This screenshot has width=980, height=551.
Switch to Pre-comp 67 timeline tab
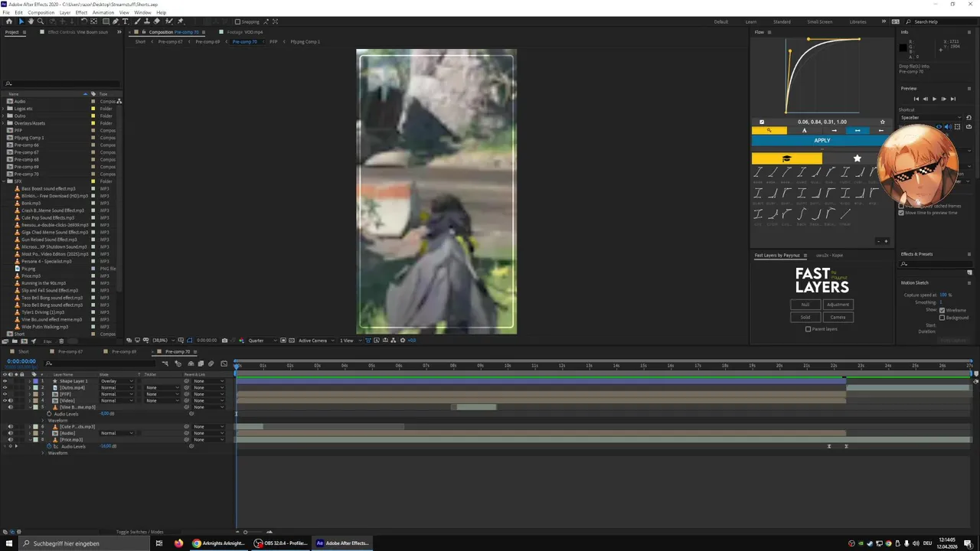(70, 352)
